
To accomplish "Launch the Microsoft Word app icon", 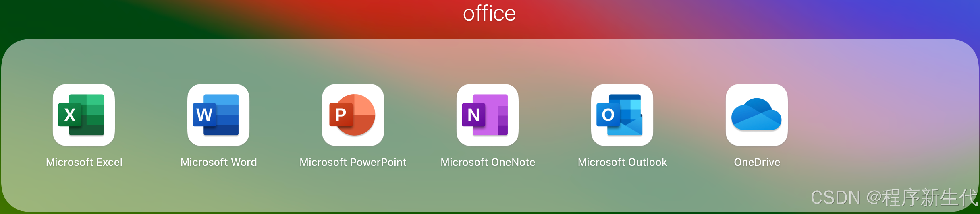I will (x=218, y=115).
